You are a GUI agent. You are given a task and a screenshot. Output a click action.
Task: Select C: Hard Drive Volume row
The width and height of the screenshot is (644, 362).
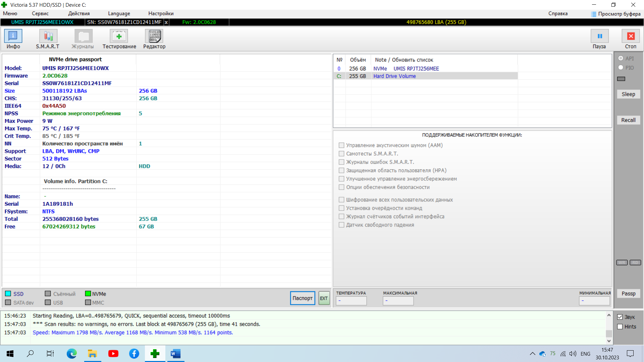pyautogui.click(x=425, y=76)
